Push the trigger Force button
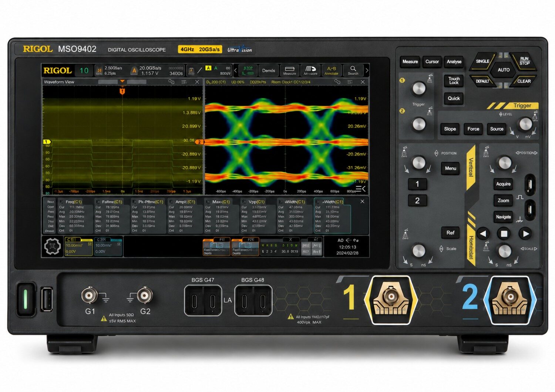This screenshot has width=555, height=392. 473,129
